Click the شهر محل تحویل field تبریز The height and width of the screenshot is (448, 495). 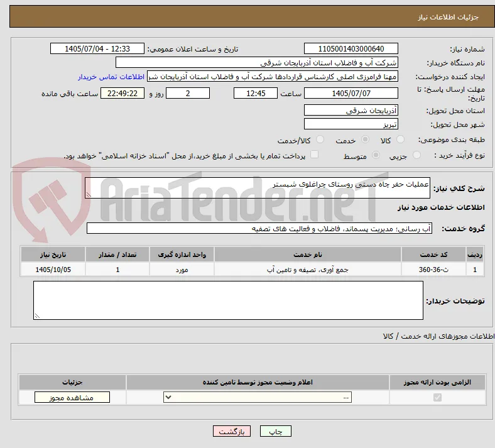point(351,124)
